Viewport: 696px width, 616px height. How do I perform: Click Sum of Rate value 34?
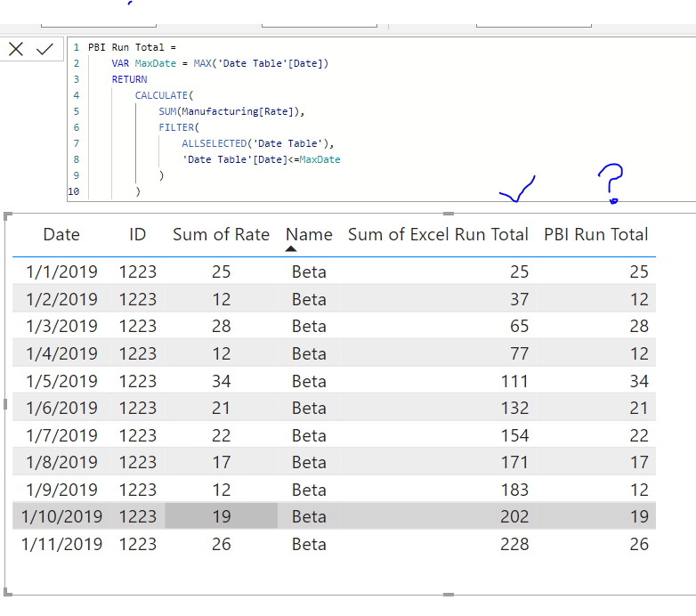221,381
